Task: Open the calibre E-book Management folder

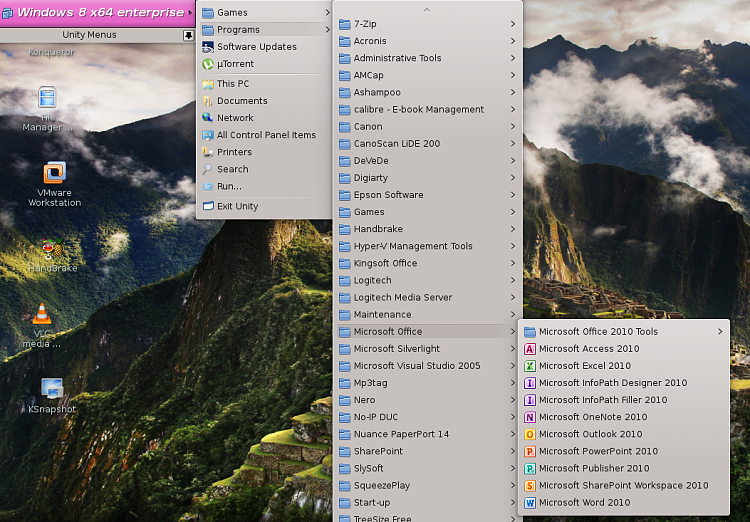Action: click(427, 110)
